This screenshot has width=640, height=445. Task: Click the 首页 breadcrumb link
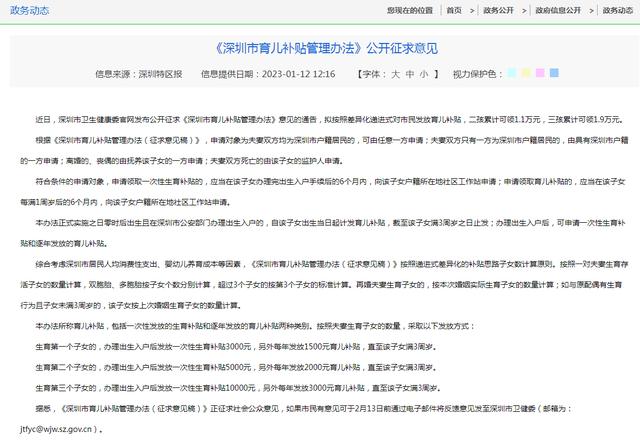(454, 11)
